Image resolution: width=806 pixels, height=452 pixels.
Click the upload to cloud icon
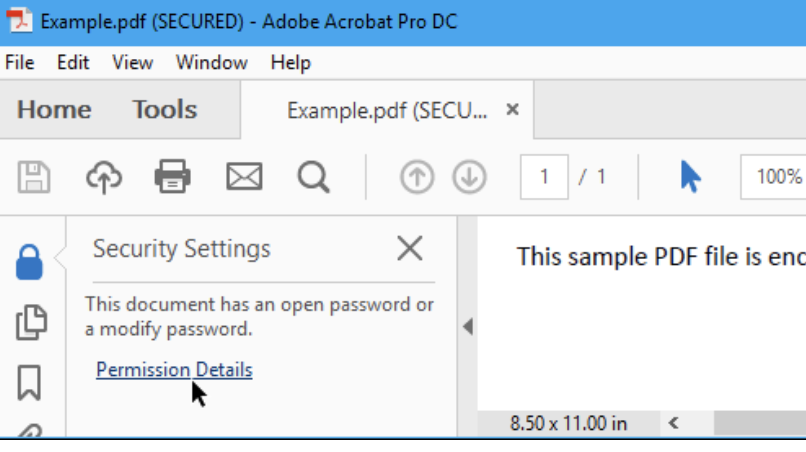[x=104, y=177]
